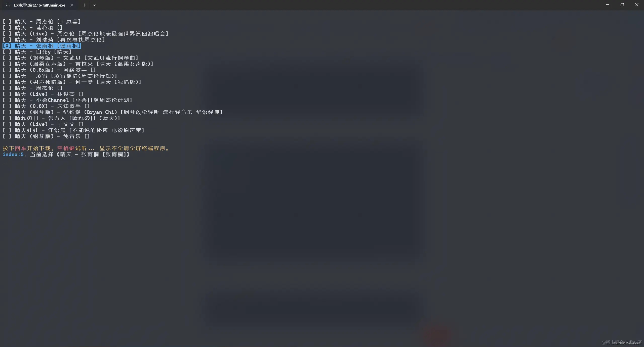Check the box for 晴天 - 蓝心羽
The width and height of the screenshot is (644, 347).
pos(7,28)
